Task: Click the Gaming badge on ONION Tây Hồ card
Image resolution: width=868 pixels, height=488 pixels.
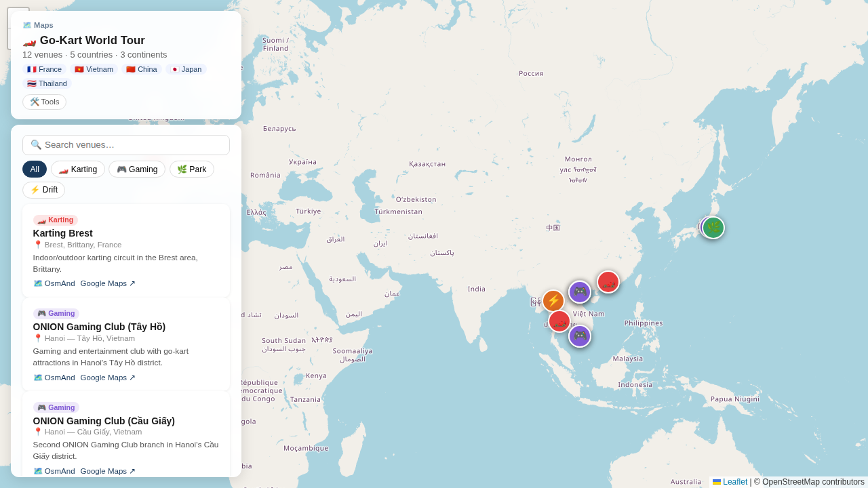Action: [x=56, y=314]
